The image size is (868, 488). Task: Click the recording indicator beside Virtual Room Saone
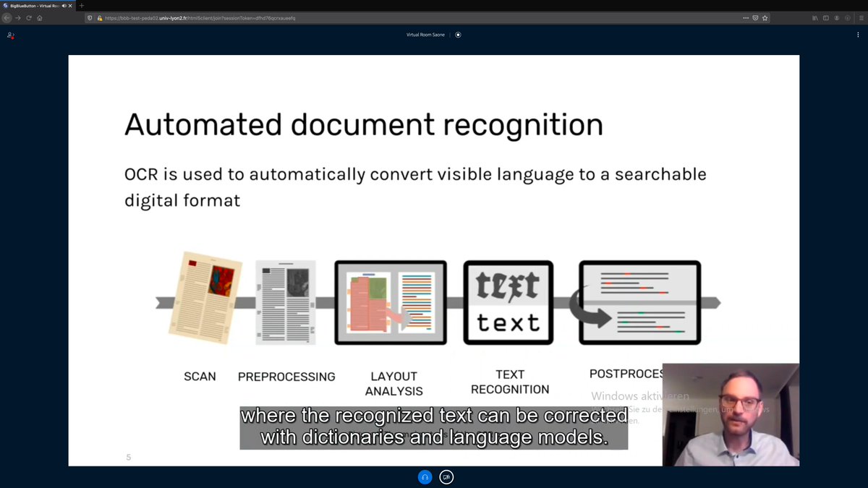[x=458, y=35]
